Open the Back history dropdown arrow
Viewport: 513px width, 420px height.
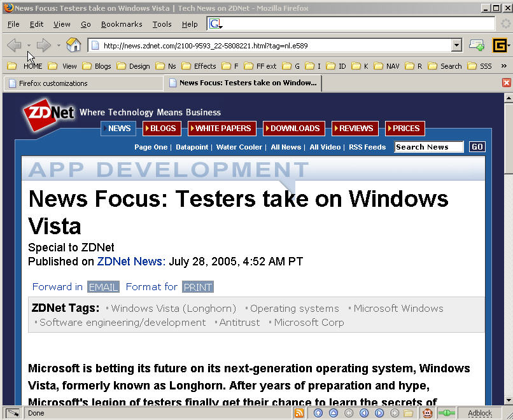click(29, 45)
